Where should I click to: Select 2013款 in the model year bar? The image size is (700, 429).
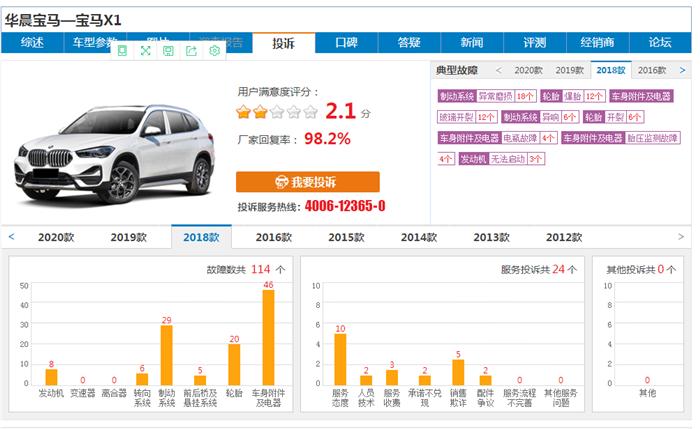coord(492,237)
